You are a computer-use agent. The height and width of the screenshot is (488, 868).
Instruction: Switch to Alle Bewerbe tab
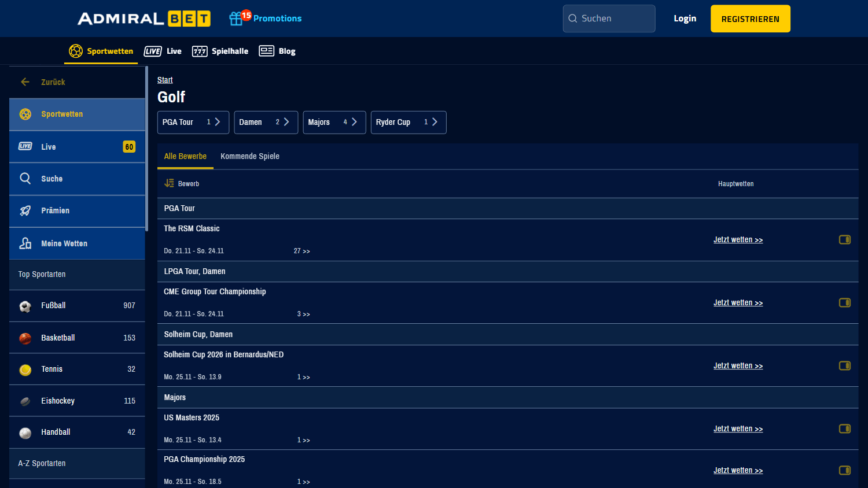click(185, 156)
